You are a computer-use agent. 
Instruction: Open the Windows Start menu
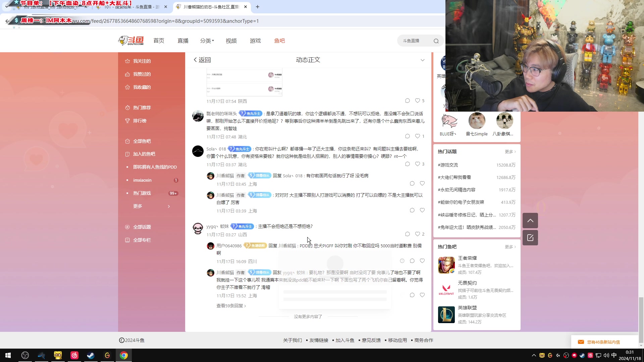[8, 355]
